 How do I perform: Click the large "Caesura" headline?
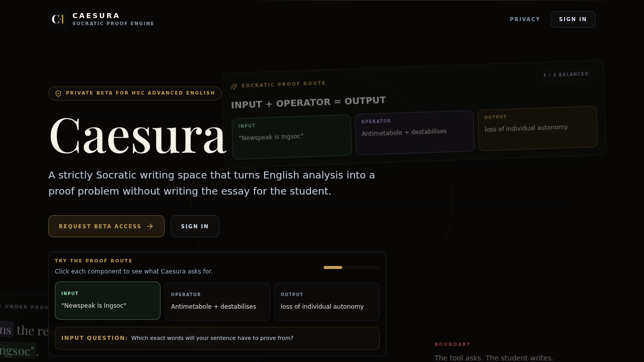point(137,136)
